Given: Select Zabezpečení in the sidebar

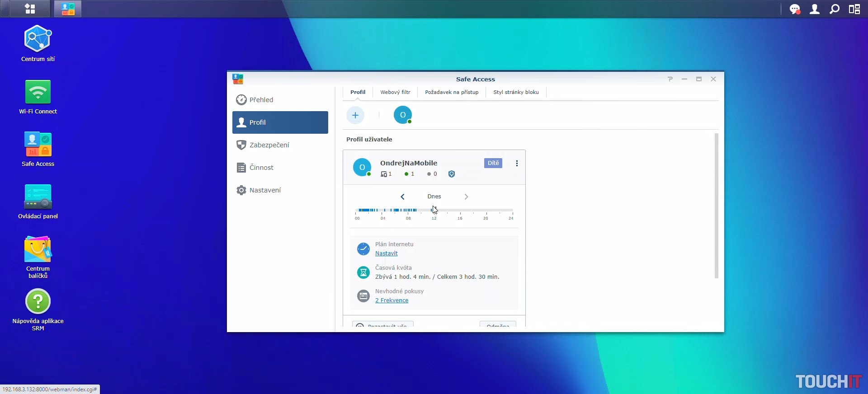Looking at the screenshot, I should pyautogui.click(x=269, y=145).
